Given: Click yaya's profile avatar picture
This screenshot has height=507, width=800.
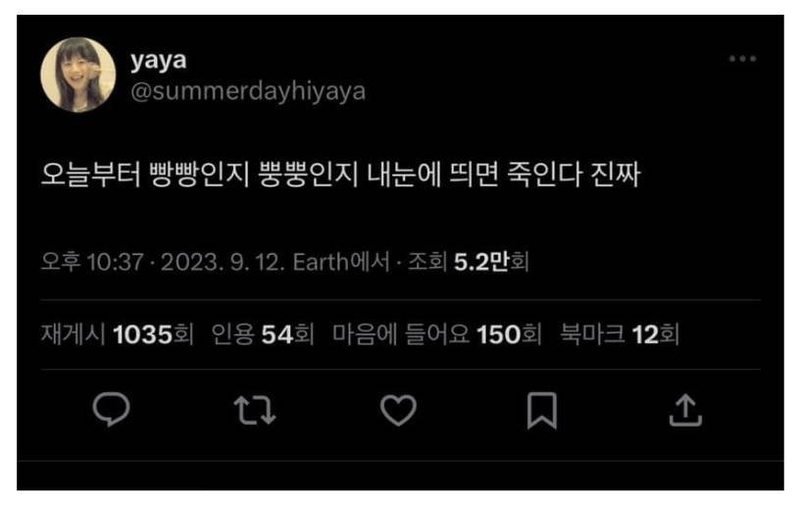Looking at the screenshot, I should [78, 75].
